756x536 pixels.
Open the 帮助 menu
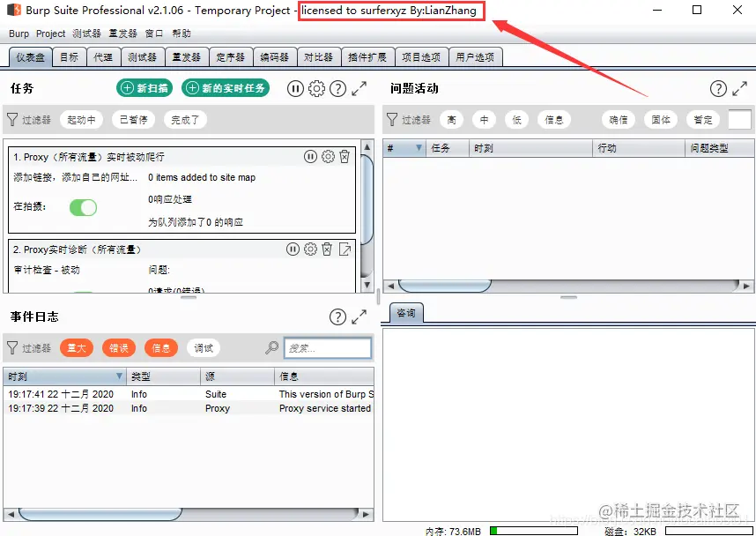tap(182, 33)
